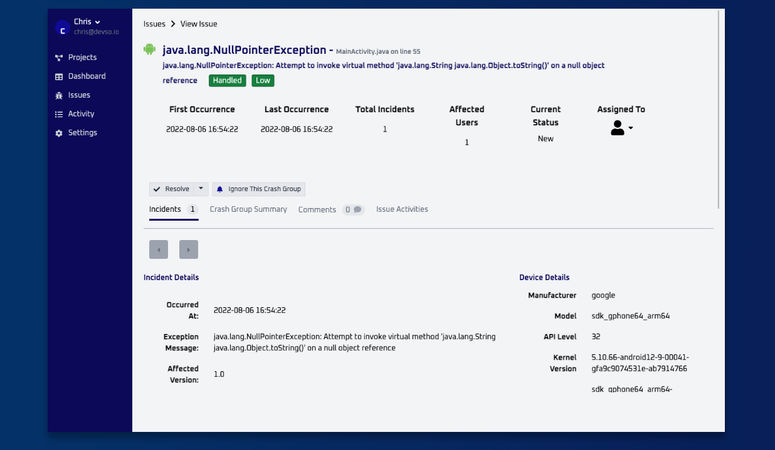This screenshot has height=450, width=775.
Task: Click Ignore This Crash Group button
Action: coord(259,189)
